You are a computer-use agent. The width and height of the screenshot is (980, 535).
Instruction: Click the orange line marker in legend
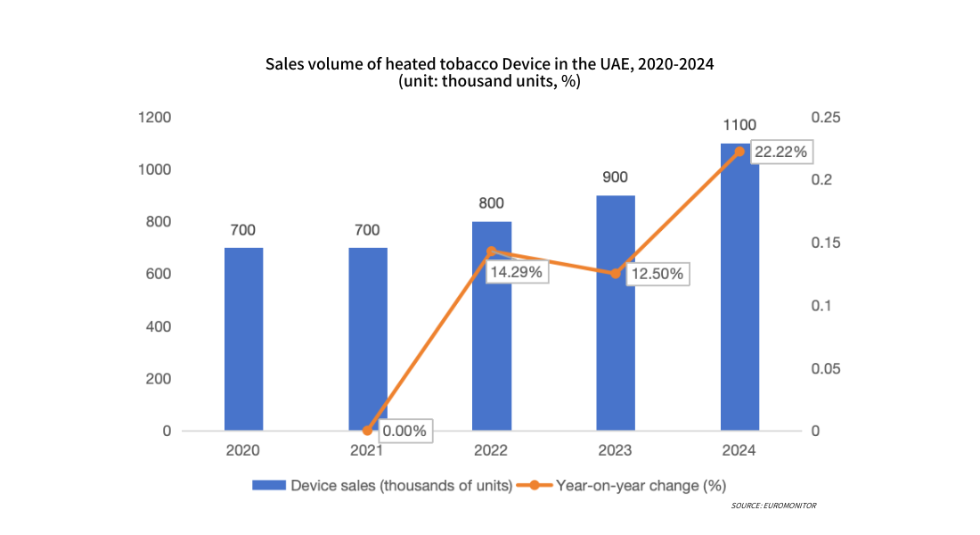534,485
